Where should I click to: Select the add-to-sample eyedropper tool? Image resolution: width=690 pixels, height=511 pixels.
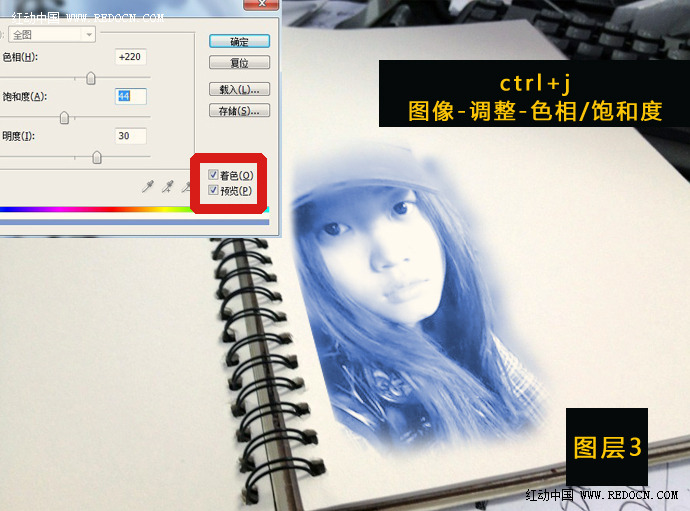(167, 187)
